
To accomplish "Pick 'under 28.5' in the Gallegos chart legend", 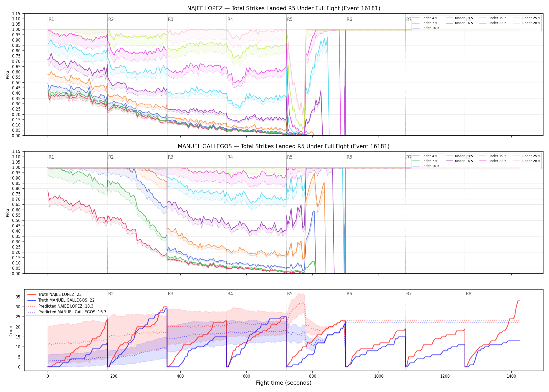I will coord(527,161).
